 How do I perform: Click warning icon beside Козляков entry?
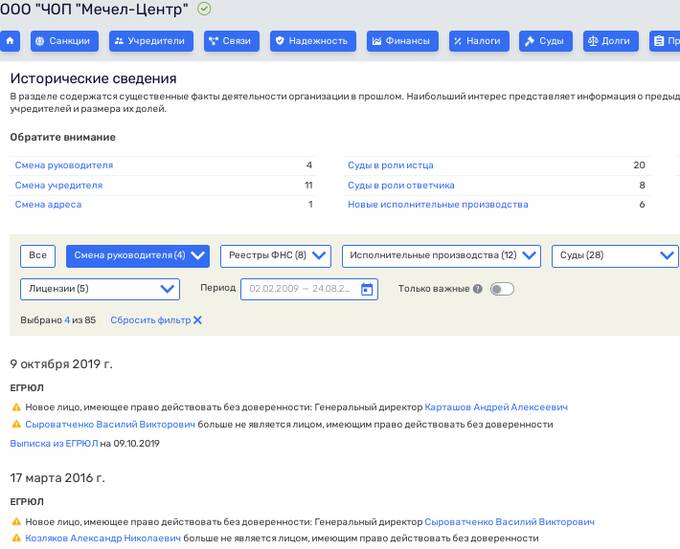[16, 538]
